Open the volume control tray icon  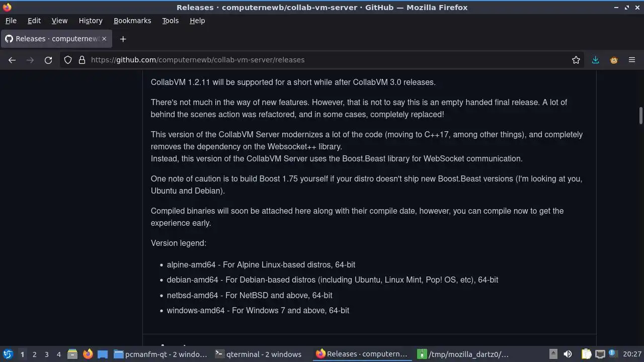coord(568,354)
